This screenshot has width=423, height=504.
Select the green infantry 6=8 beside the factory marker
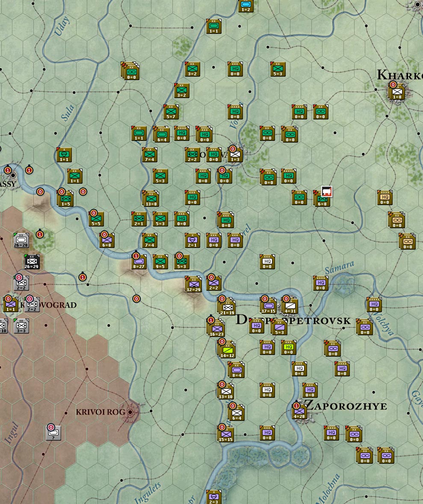pyautogui.click(x=322, y=199)
